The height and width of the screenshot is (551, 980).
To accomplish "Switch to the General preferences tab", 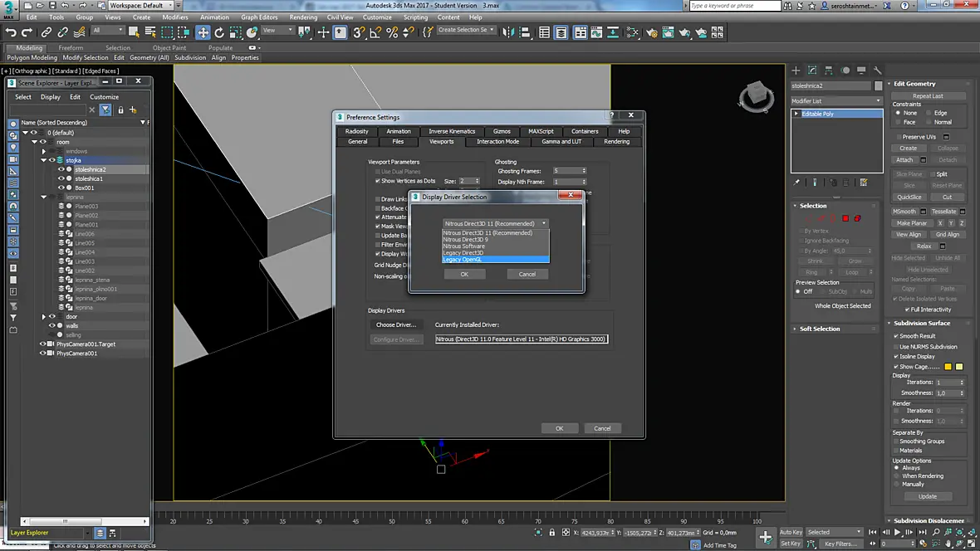I will click(357, 142).
